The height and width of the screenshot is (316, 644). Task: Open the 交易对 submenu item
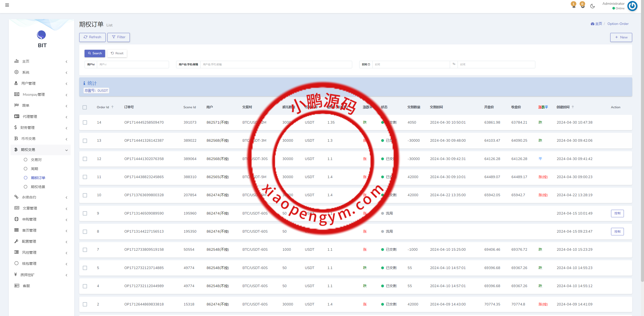click(36, 160)
